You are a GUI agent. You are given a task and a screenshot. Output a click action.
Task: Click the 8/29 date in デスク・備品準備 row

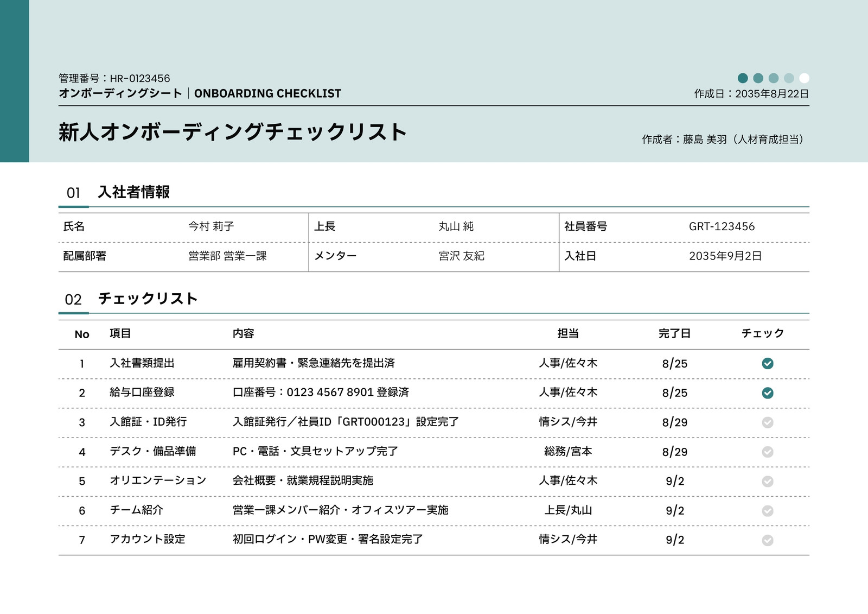point(675,452)
